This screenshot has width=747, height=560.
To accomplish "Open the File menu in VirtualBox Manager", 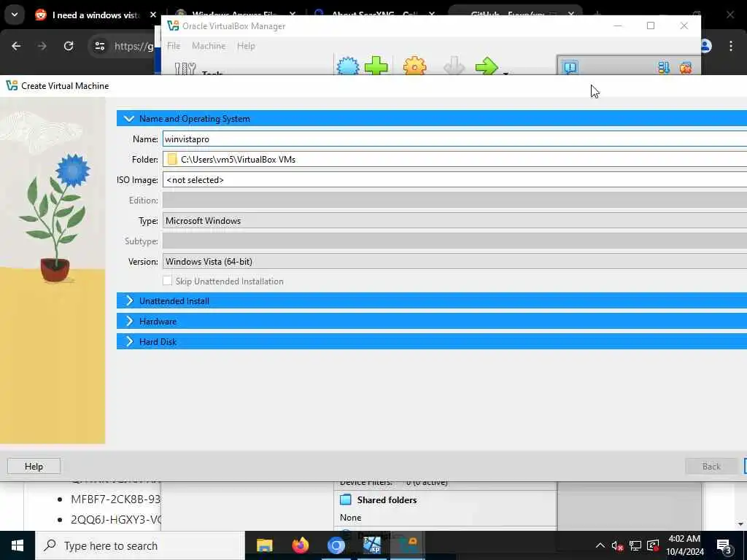I will click(174, 46).
